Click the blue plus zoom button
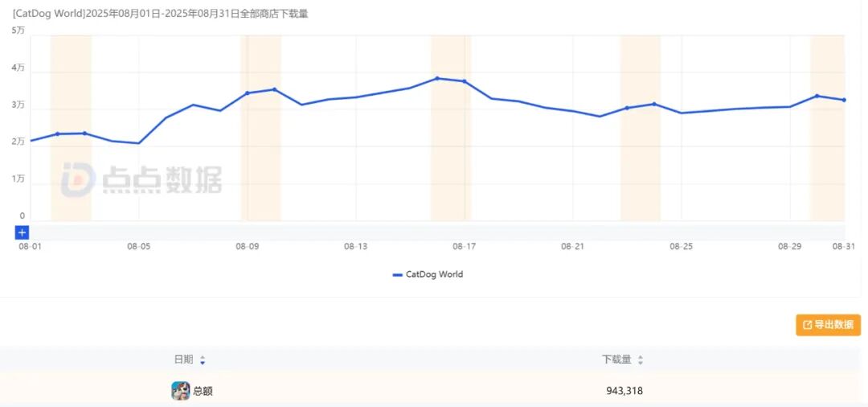The height and width of the screenshot is (407, 868). [22, 232]
